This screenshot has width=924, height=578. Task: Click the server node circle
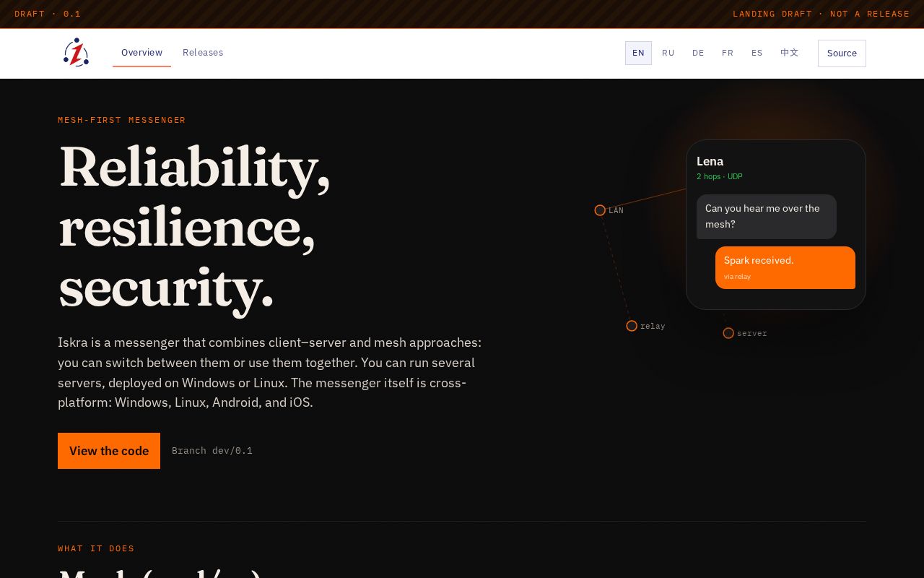pos(728,333)
